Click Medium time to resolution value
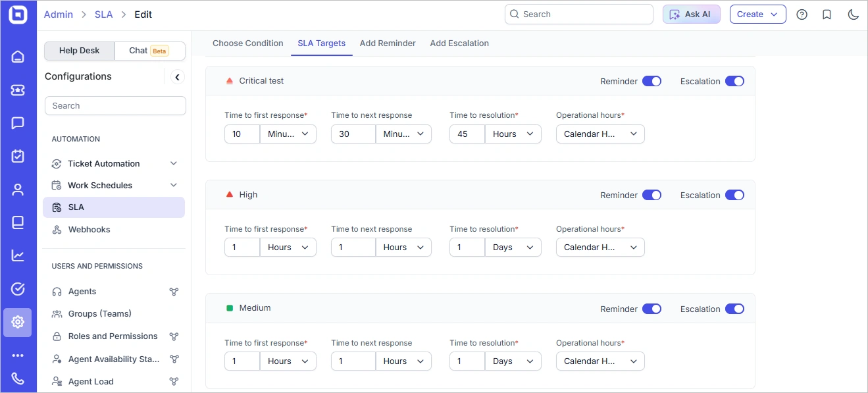Viewport: 868px width, 393px height. (467, 361)
